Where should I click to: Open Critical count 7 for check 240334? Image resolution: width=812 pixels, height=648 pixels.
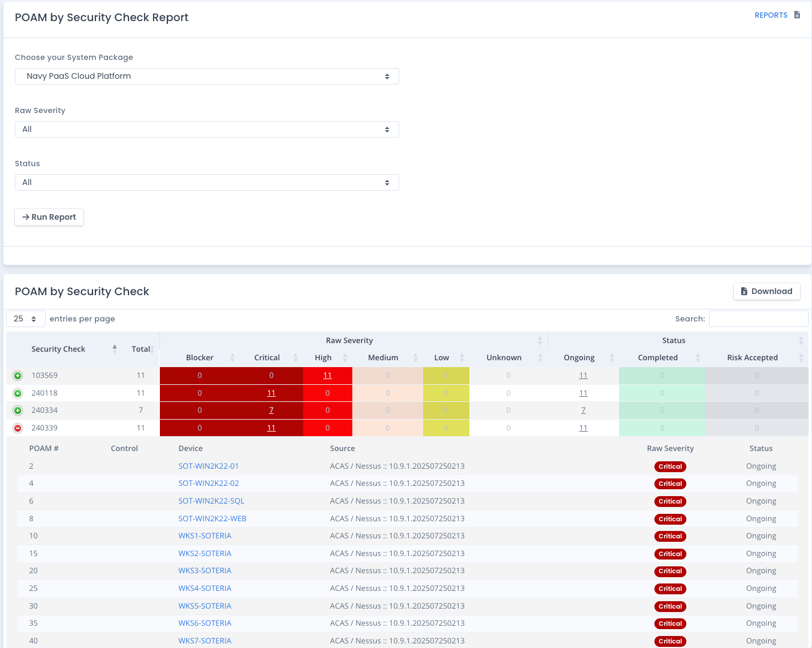(271, 410)
